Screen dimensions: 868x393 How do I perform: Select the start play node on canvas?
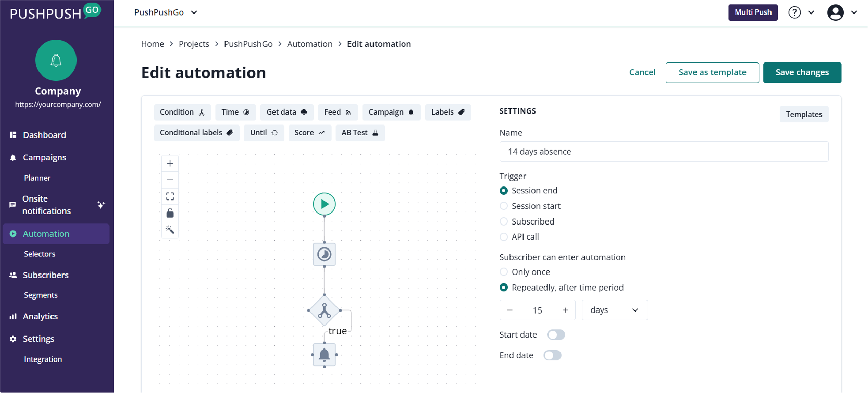tap(325, 204)
